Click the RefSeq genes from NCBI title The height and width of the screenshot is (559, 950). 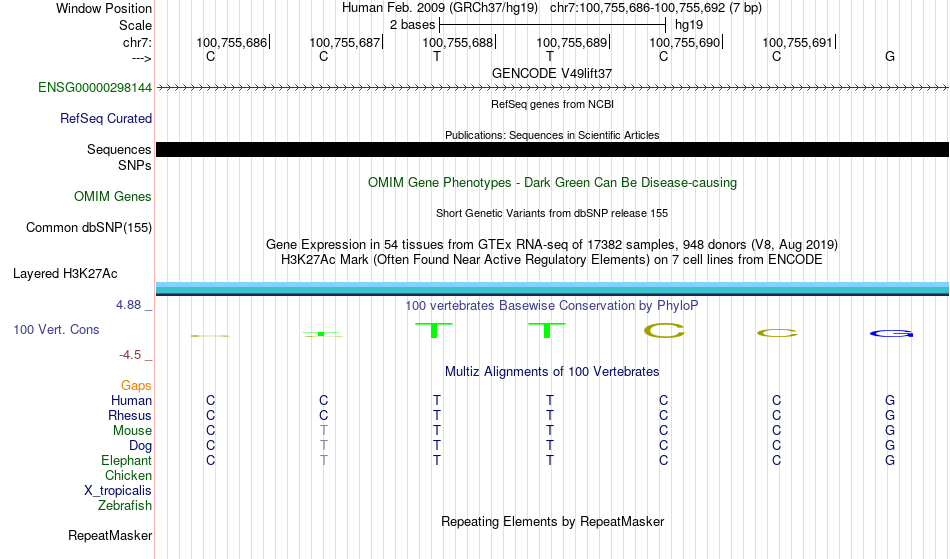coord(553,104)
